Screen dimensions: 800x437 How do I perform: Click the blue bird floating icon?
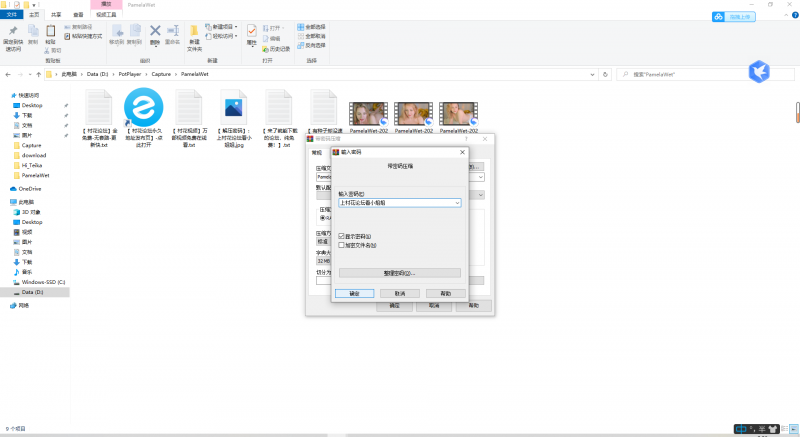point(759,72)
